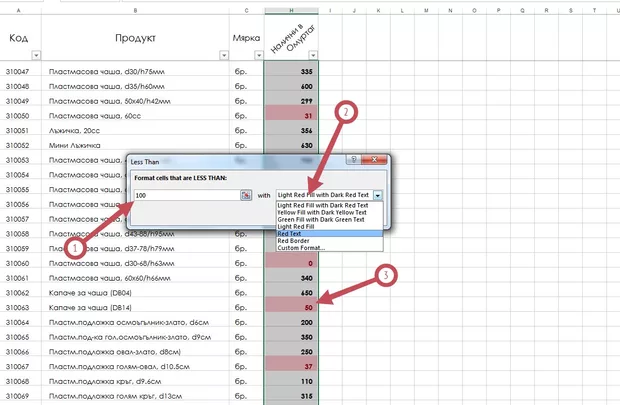Image resolution: width=620 pixels, height=405 pixels.
Task: Select column B by its header letter
Action: 135,11
